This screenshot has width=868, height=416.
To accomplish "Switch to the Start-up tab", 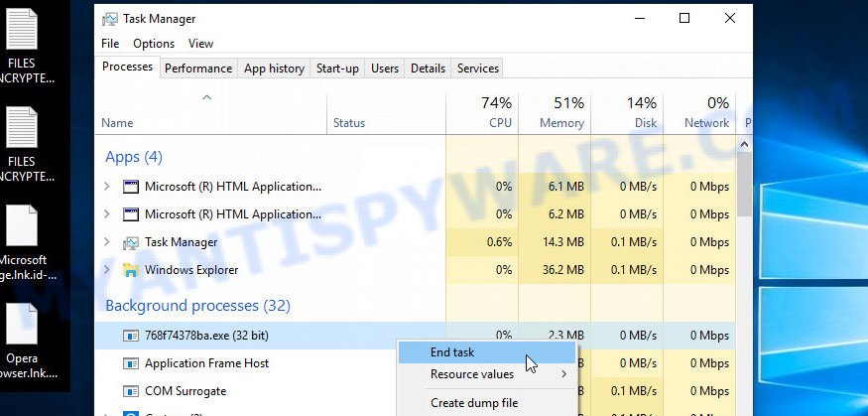I will [337, 69].
